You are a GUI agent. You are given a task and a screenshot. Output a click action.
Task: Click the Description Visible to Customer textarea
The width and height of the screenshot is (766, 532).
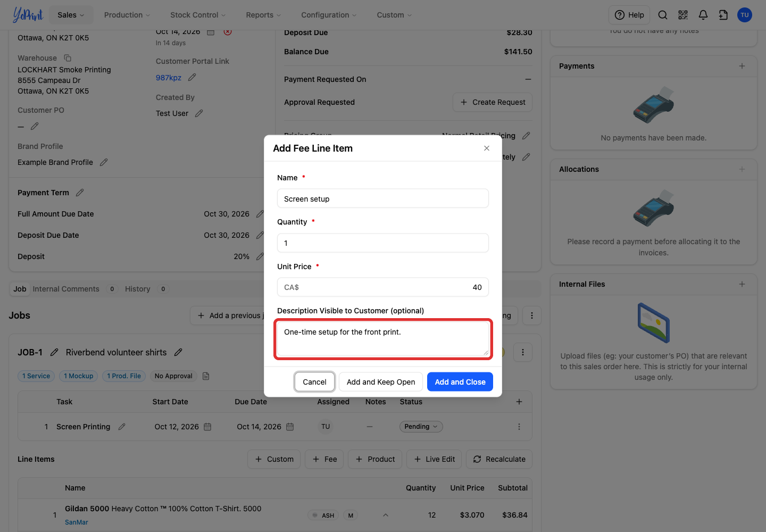click(383, 339)
